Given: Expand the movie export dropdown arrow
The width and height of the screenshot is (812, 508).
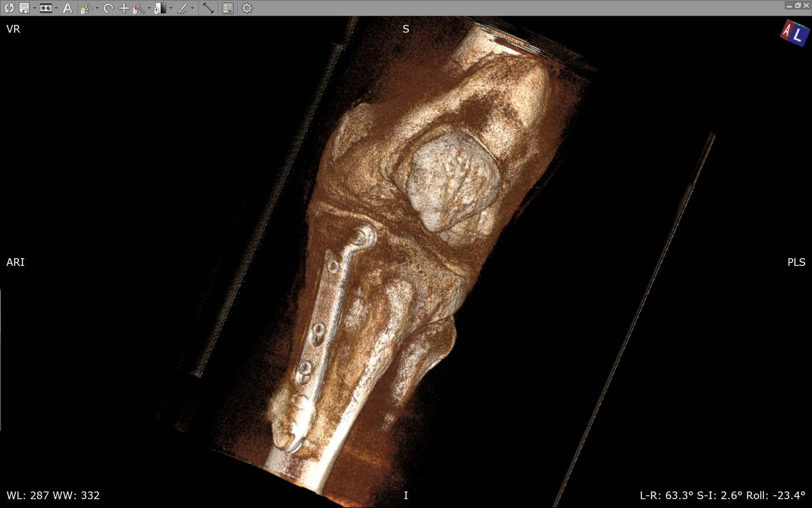Looking at the screenshot, I should [56, 8].
